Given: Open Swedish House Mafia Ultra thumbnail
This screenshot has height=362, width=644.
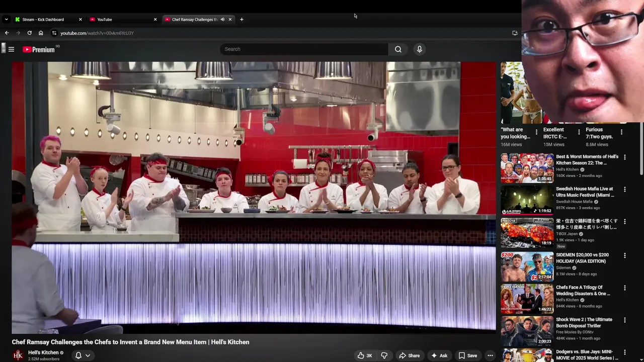Looking at the screenshot, I should 527,200.
